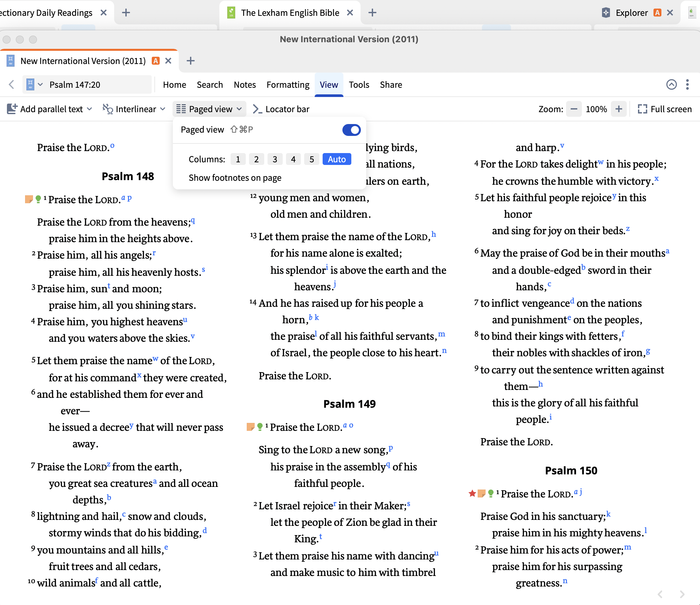Image resolution: width=700 pixels, height=605 pixels.
Task: Set columns to 2
Action: (256, 159)
